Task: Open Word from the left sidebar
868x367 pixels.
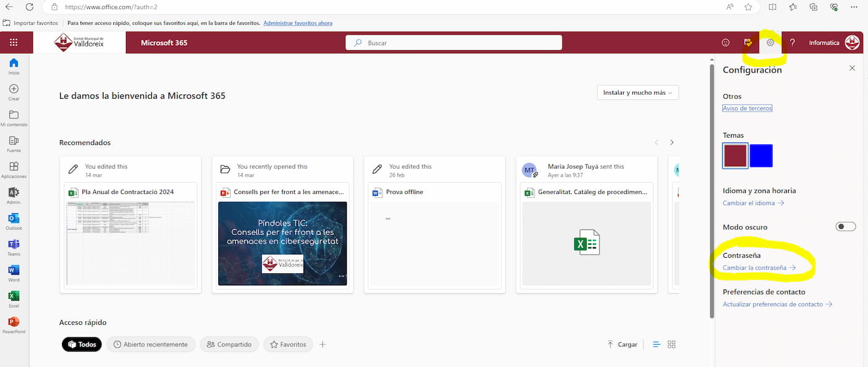Action: tap(14, 270)
